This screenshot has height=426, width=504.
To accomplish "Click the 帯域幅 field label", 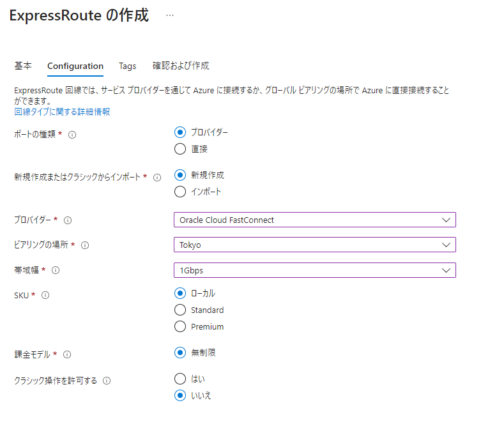I will [x=26, y=270].
